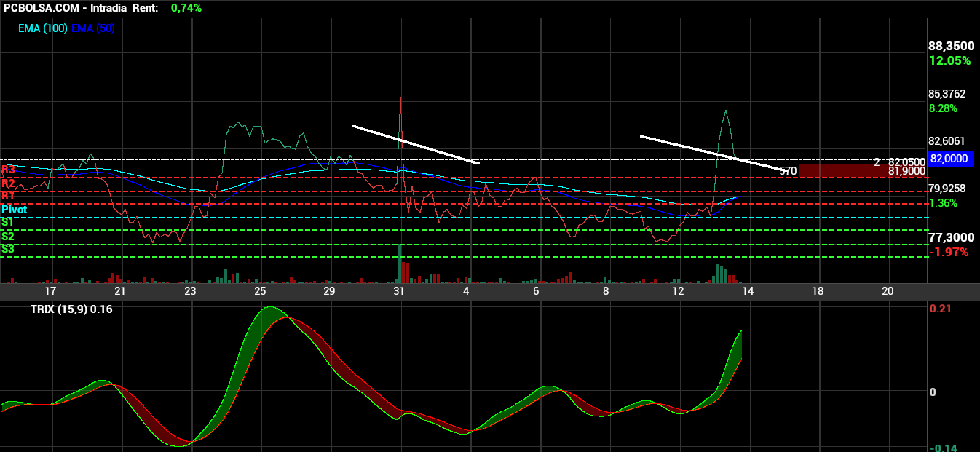Select the white trendline near date 4
The image size is (980, 452).
(x=416, y=145)
